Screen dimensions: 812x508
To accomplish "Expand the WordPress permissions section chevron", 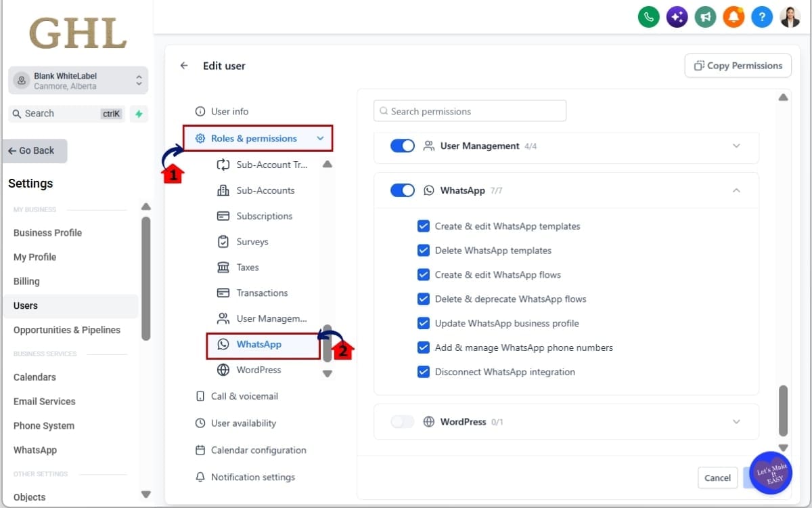I will click(736, 421).
